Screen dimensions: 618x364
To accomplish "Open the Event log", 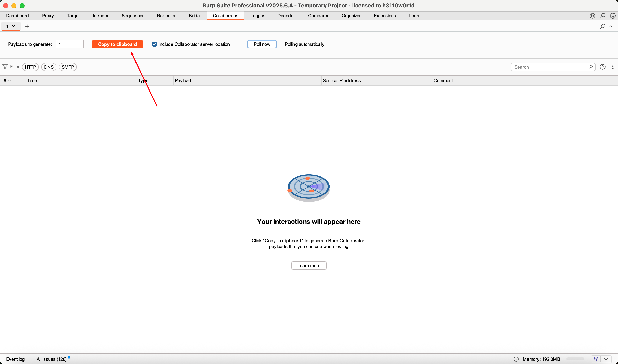I will point(15,359).
